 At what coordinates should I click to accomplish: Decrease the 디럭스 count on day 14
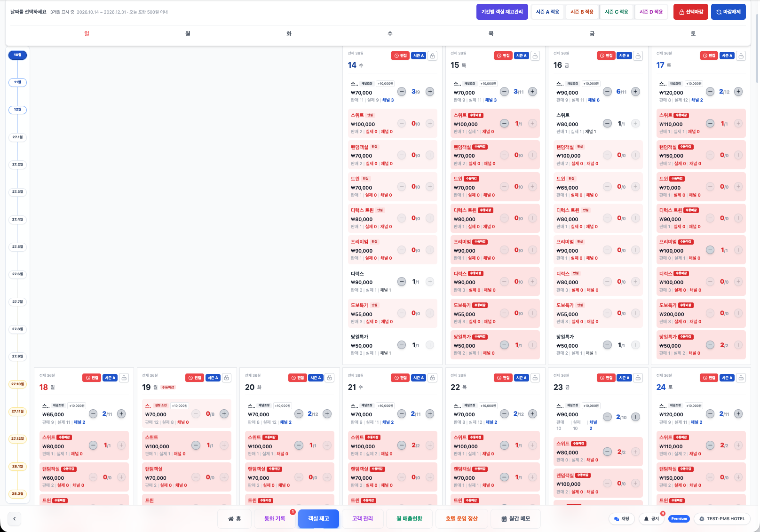(402, 282)
